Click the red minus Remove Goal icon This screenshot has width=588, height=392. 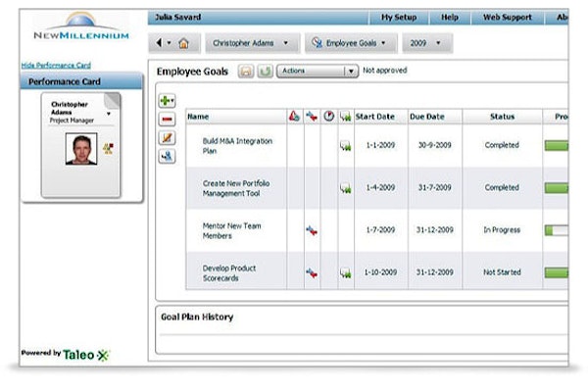[x=167, y=120]
